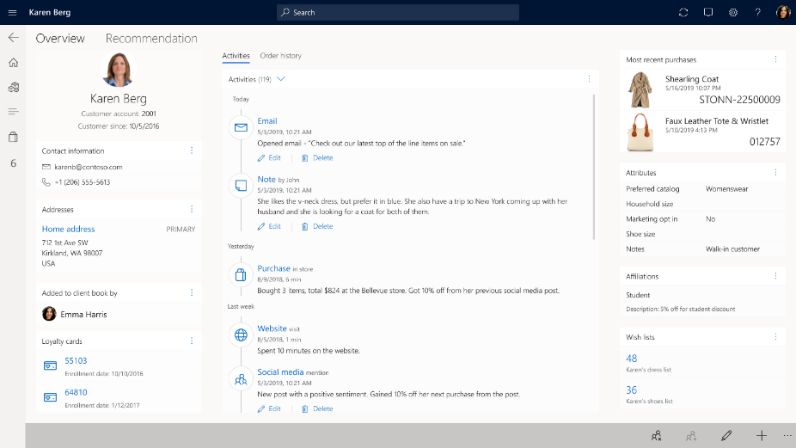This screenshot has height=448, width=796.
Task: Click the Shearling Coat product thumbnail
Action: click(639, 90)
